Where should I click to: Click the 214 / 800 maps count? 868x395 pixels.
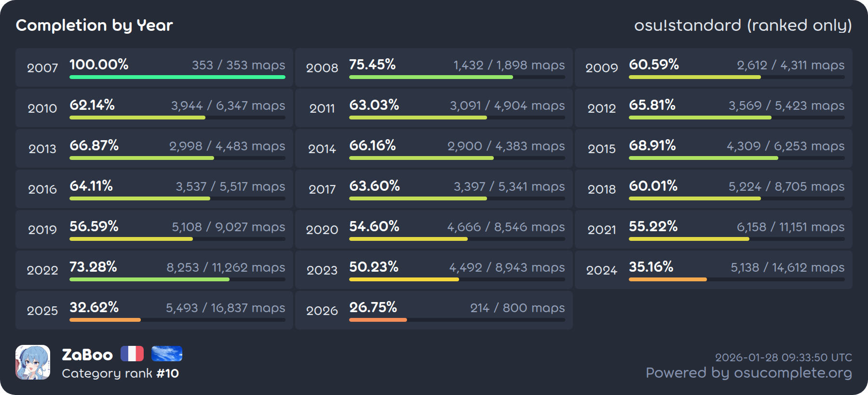pyautogui.click(x=517, y=308)
